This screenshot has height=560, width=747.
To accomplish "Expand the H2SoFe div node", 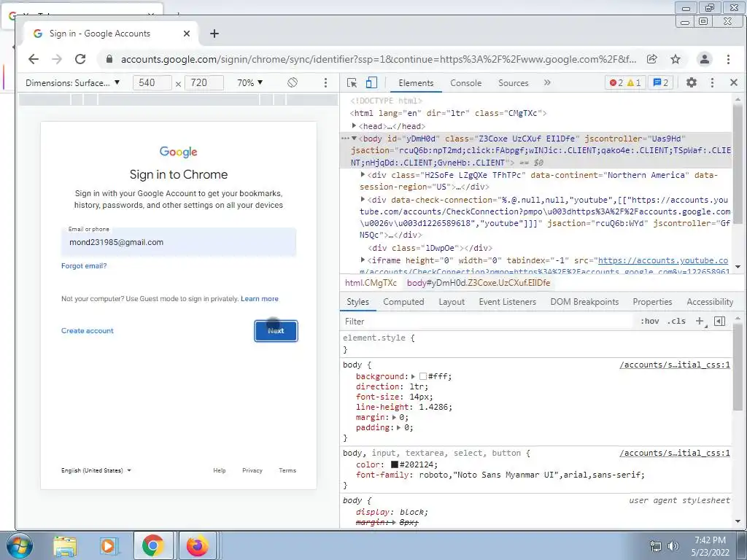I will 363,175.
